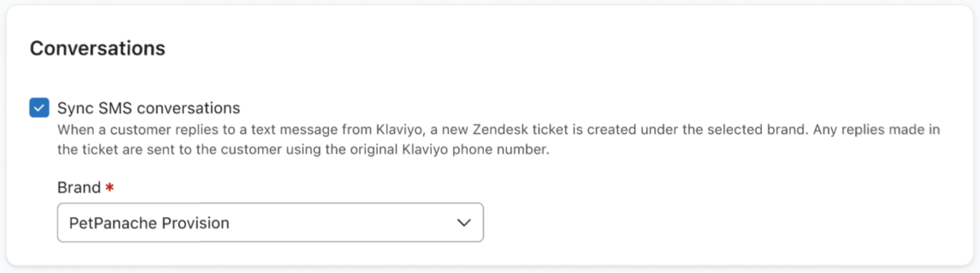Screen dimensions: 980x273
Task: Click the word 'PetPanache' in the dropdown
Action: pyautogui.click(x=113, y=223)
